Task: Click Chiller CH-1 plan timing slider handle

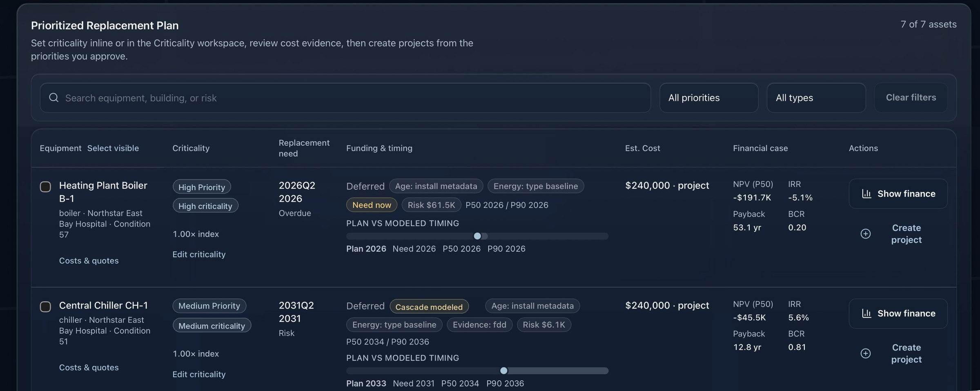Action: pos(504,371)
